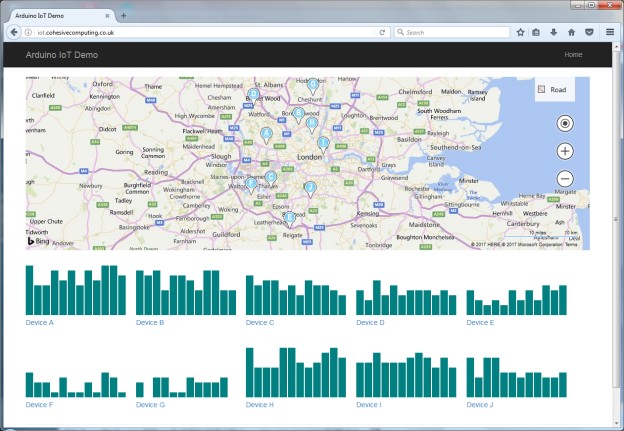Open the Device A link
Screen dimensions: 624x431
[x=39, y=323]
